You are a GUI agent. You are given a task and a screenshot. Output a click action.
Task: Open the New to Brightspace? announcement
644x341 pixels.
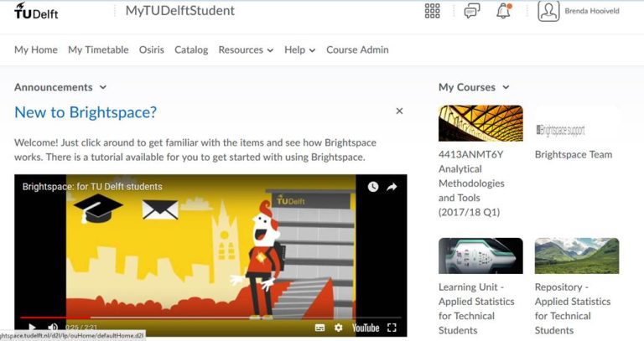(86, 112)
